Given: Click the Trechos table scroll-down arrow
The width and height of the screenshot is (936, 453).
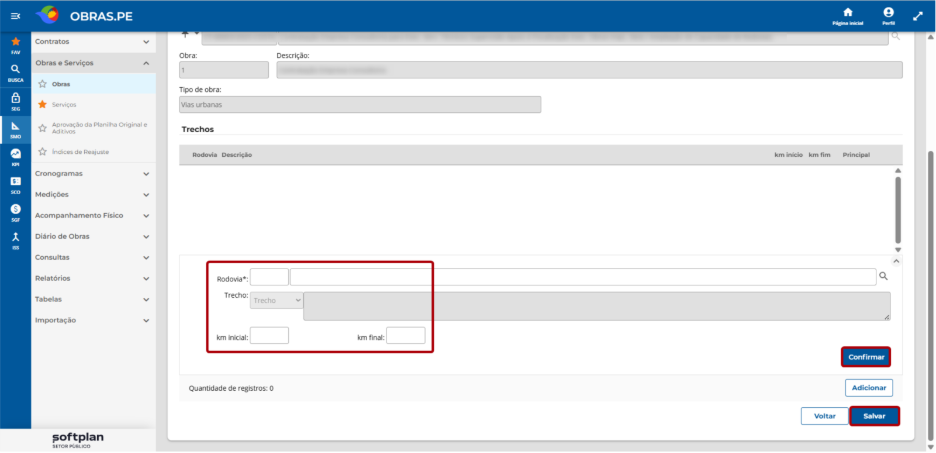Looking at the screenshot, I should [x=898, y=249].
